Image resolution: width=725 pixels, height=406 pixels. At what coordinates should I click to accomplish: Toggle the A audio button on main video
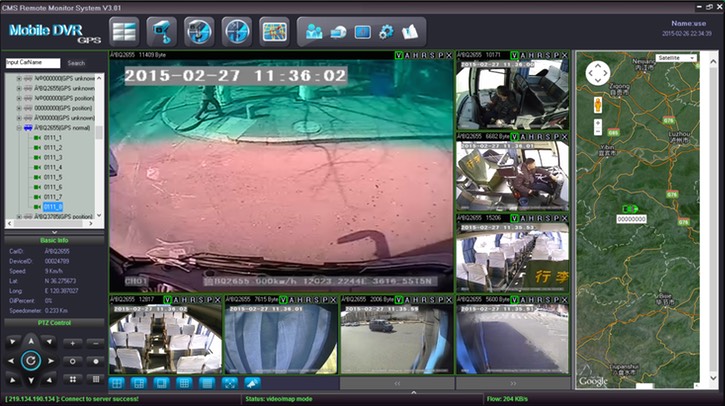click(408, 53)
